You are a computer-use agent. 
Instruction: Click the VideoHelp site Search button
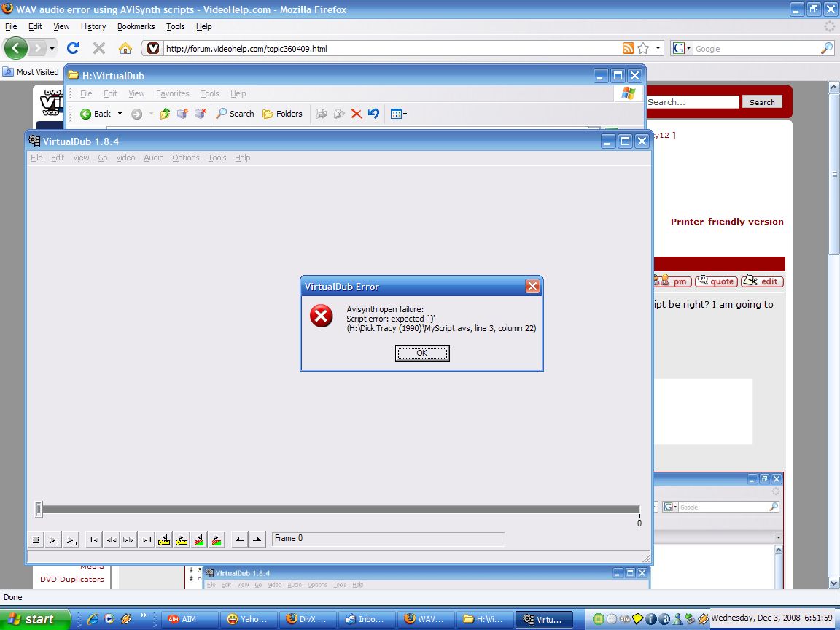[762, 102]
